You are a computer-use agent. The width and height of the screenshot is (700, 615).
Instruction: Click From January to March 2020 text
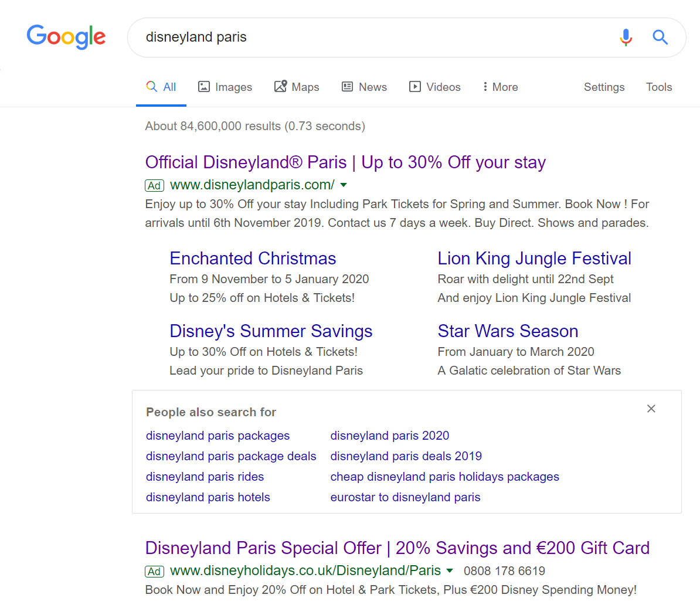pos(516,352)
